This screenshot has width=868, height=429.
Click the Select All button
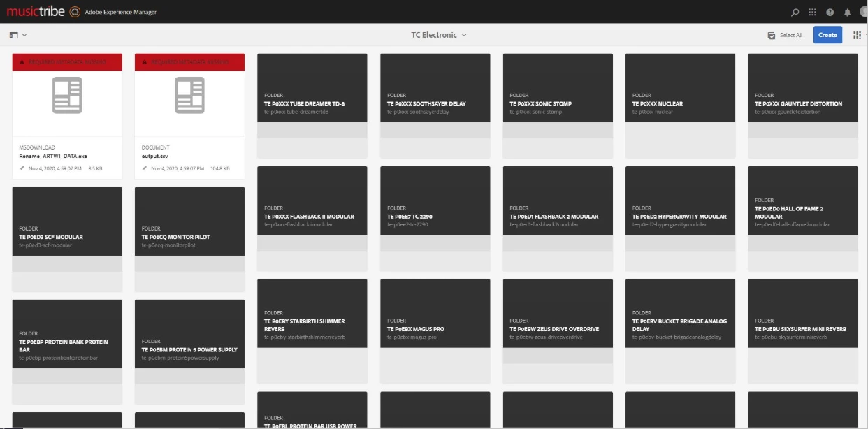coord(785,35)
